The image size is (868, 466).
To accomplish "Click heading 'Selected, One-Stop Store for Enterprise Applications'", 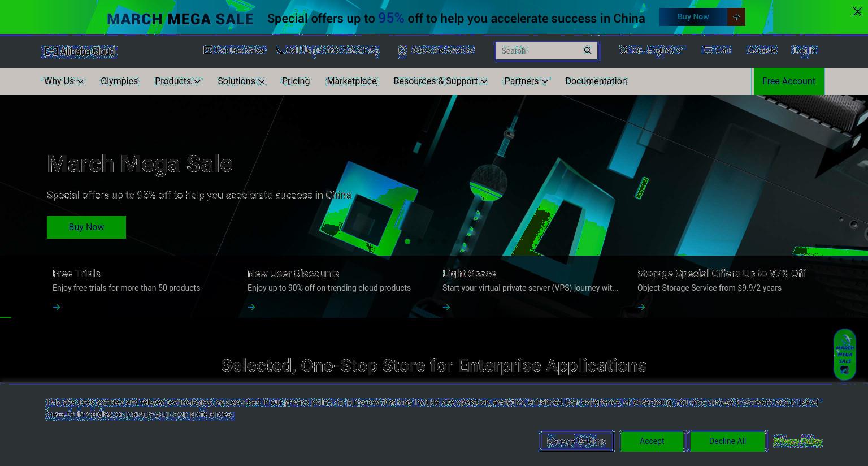I will [x=434, y=366].
